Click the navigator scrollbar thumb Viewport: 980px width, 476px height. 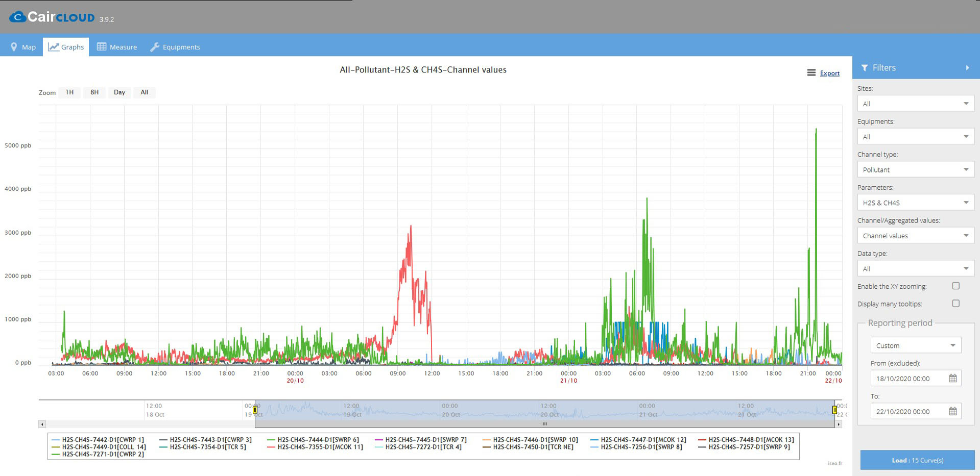pos(545,424)
